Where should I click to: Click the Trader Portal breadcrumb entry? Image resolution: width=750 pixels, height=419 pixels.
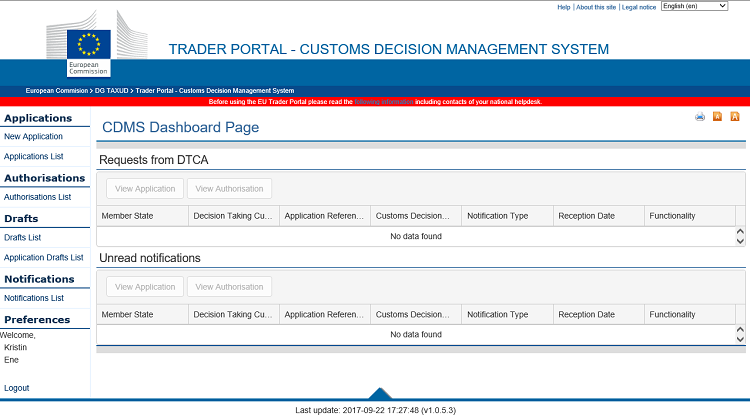pyautogui.click(x=215, y=90)
